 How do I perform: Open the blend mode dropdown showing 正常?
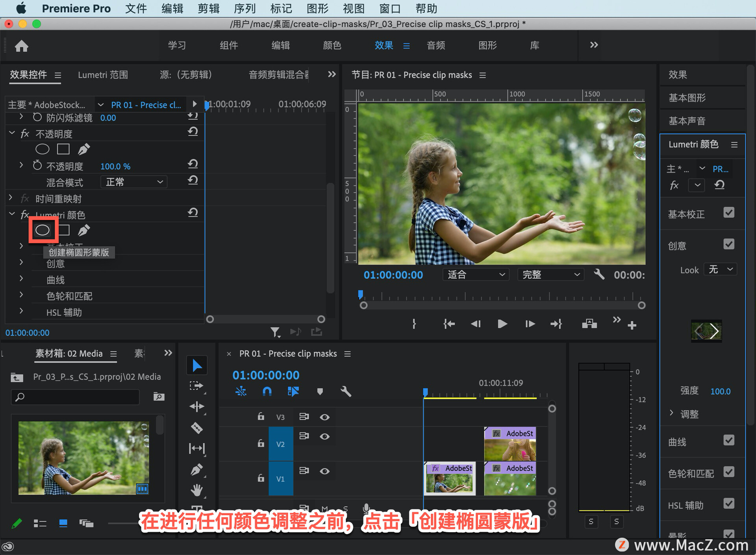(134, 182)
